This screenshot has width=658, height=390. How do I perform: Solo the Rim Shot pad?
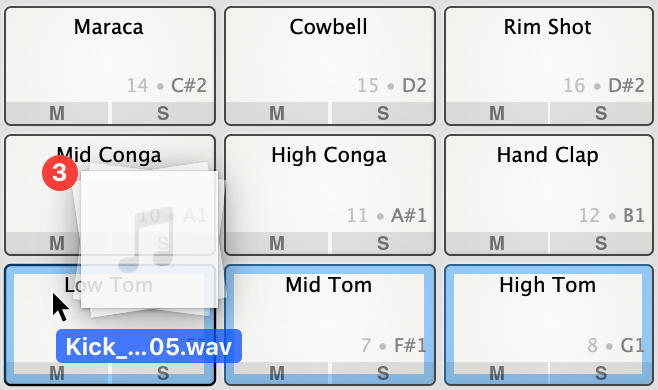click(x=601, y=113)
